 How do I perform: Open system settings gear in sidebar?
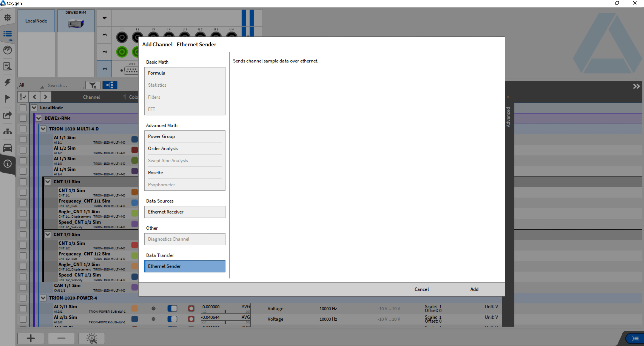point(8,17)
